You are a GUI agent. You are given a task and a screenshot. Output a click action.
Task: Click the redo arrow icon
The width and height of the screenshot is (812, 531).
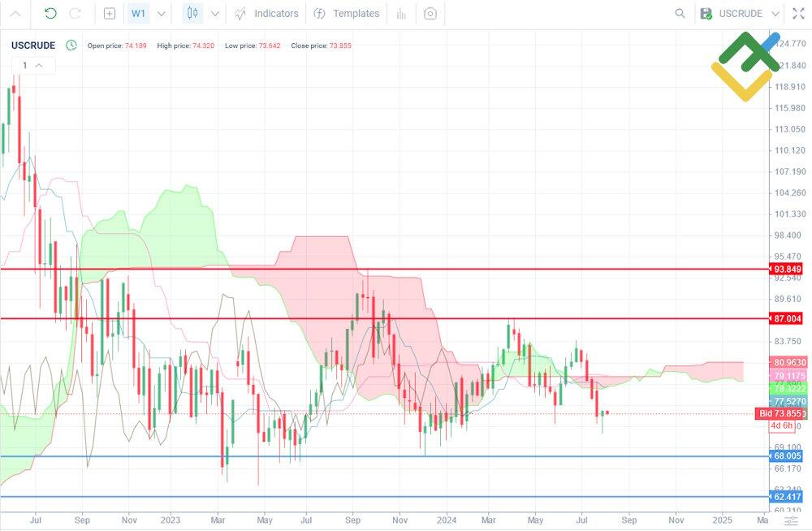coord(76,14)
